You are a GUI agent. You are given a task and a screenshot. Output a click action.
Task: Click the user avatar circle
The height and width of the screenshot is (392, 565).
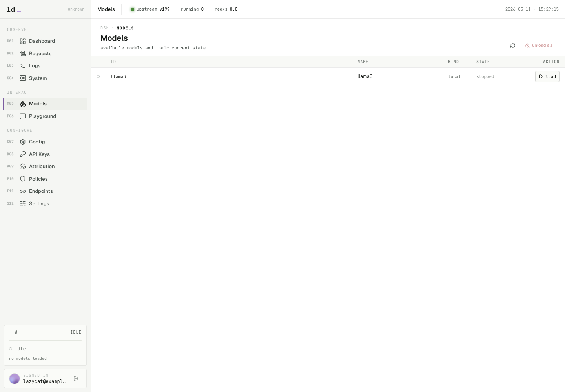coord(15,379)
